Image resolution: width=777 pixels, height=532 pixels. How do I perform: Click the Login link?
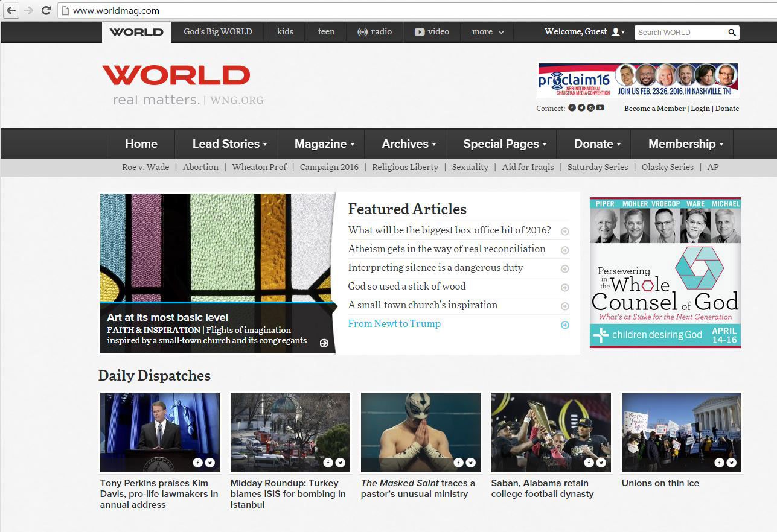[x=700, y=109]
